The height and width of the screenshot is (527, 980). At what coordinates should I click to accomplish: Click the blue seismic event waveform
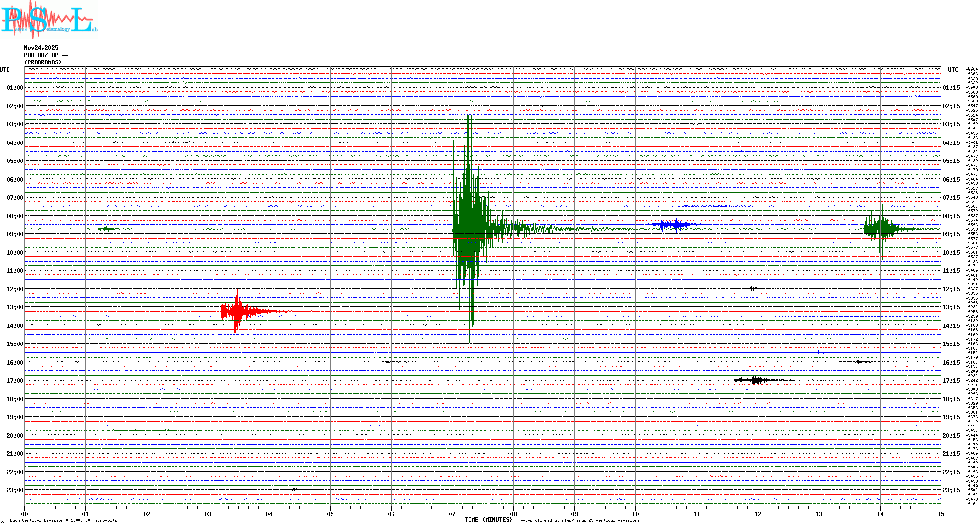pyautogui.click(x=675, y=224)
